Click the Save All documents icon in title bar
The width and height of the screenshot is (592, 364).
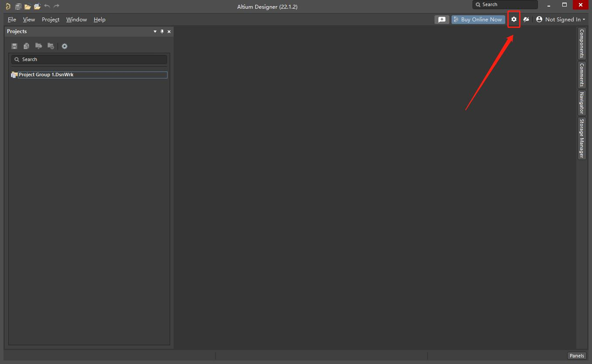tap(18, 6)
